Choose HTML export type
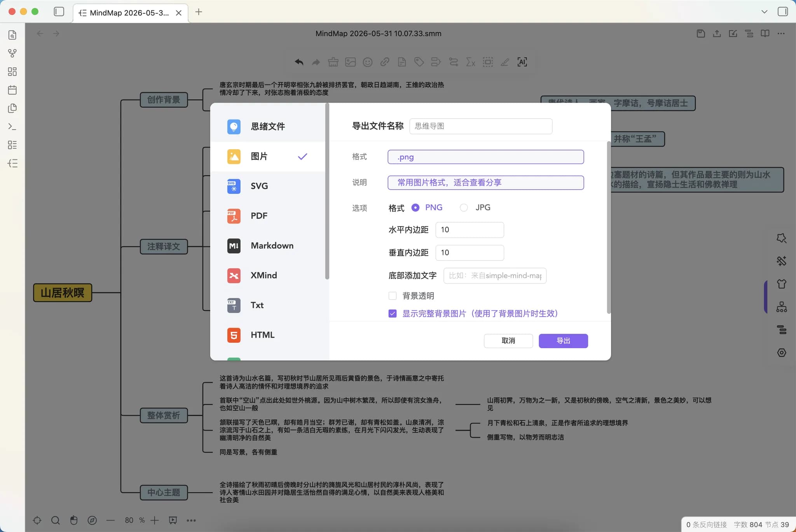Viewport: 796px width, 532px height. click(x=268, y=335)
